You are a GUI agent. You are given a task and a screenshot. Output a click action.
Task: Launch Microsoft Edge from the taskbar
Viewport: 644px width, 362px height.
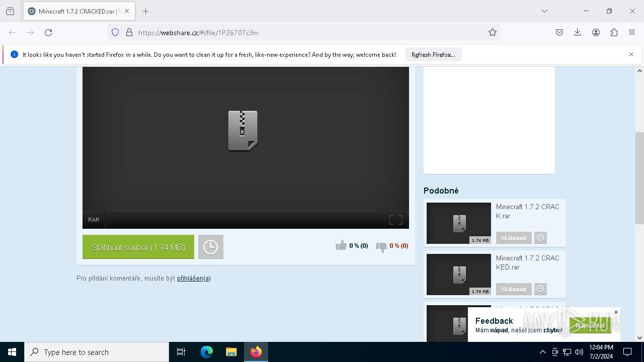(207, 352)
